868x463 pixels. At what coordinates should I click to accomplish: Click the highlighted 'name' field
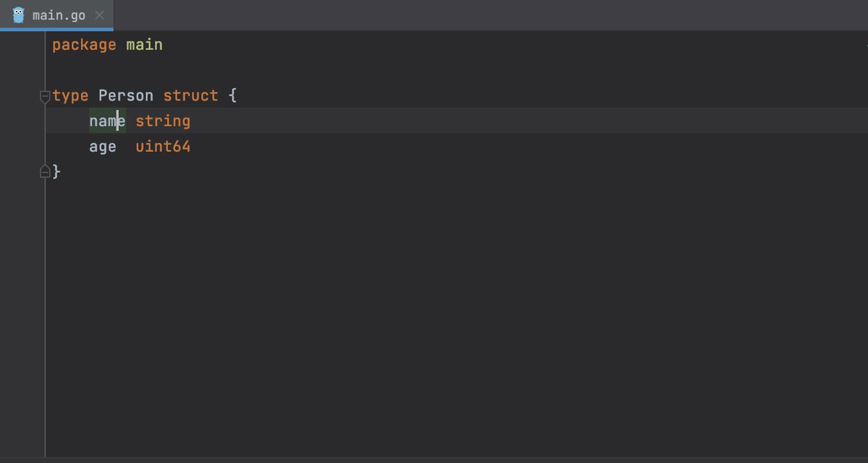(106, 121)
